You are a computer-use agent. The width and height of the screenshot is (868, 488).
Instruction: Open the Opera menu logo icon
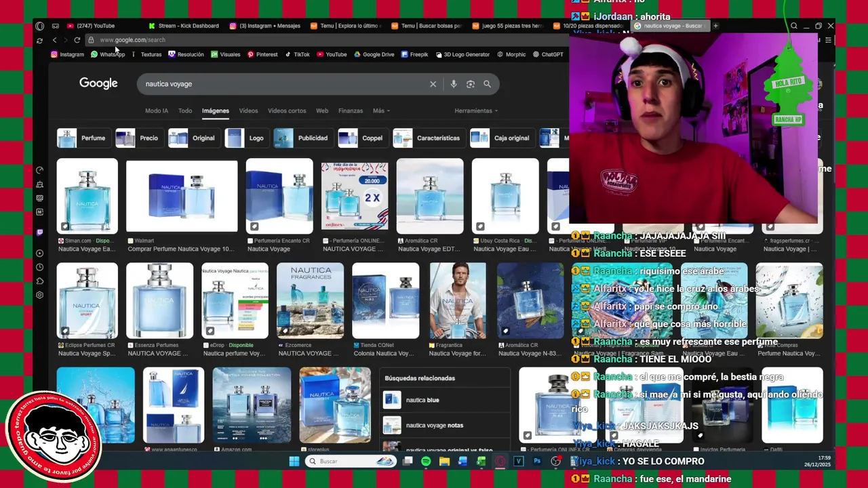tap(39, 26)
